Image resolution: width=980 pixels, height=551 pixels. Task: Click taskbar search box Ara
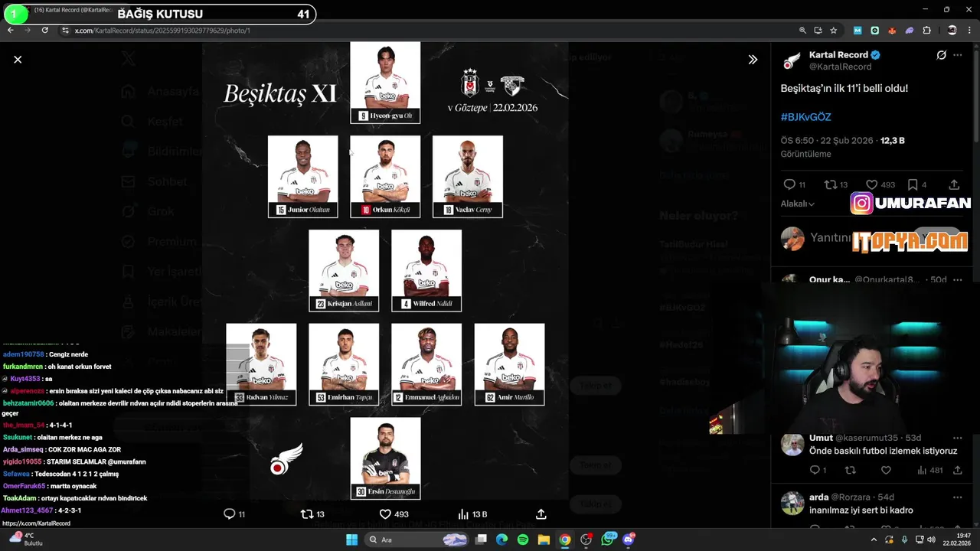click(416, 540)
